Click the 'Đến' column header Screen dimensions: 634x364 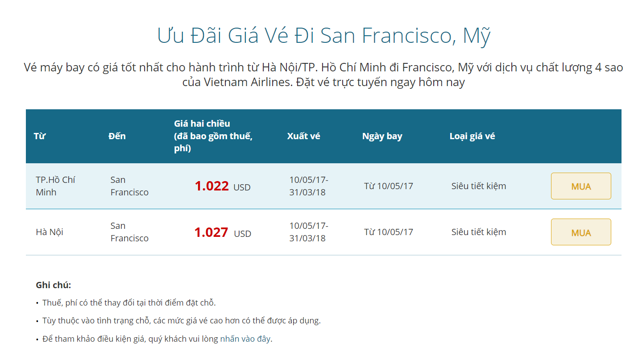click(117, 136)
